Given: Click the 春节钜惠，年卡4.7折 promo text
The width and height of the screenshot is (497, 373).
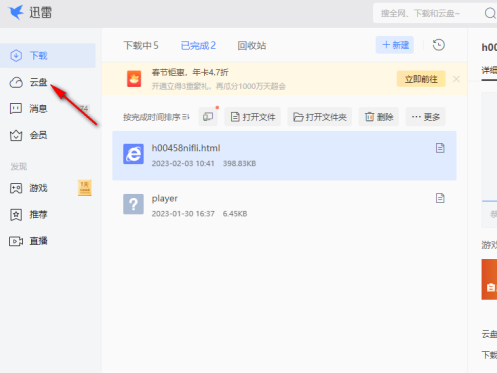Looking at the screenshot, I should (190, 72).
